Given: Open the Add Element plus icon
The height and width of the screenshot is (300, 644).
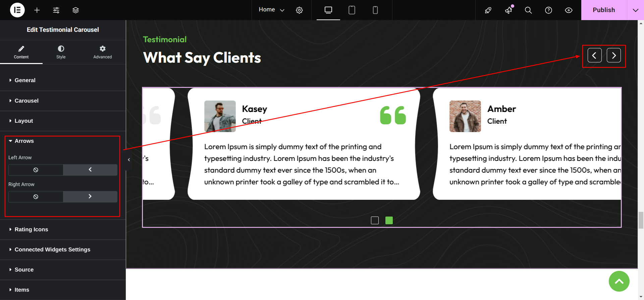Looking at the screenshot, I should (37, 10).
